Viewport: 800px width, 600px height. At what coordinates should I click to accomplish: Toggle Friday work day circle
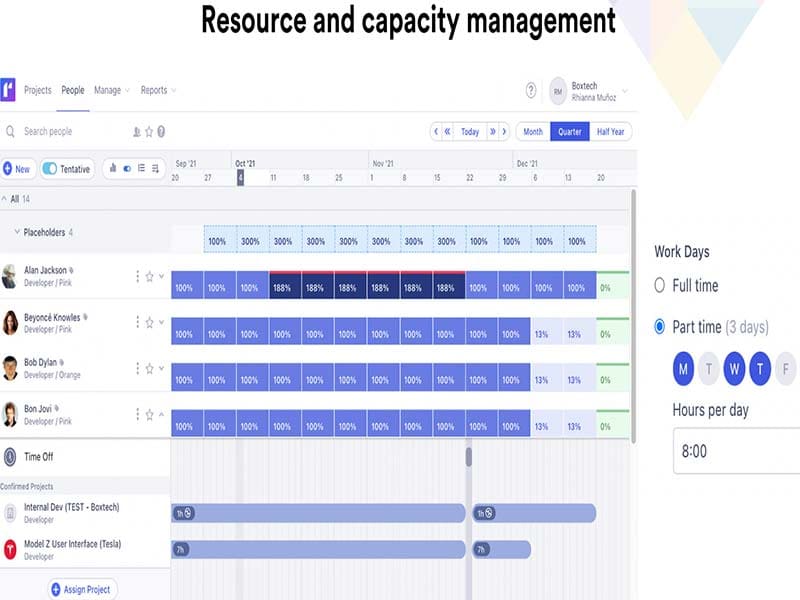tap(786, 368)
